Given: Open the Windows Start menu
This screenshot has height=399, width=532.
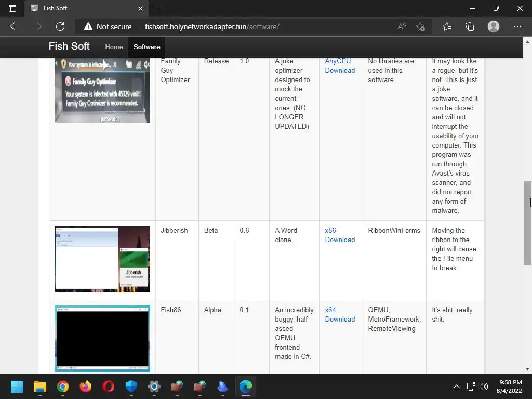Looking at the screenshot, I should (x=17, y=387).
